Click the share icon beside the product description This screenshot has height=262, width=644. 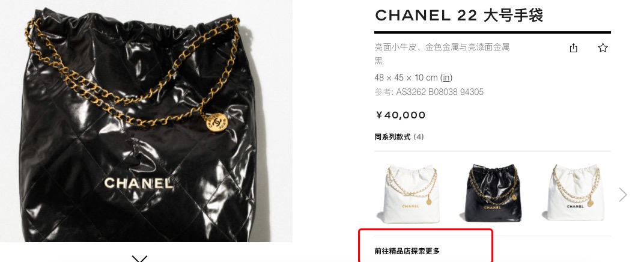click(x=573, y=48)
